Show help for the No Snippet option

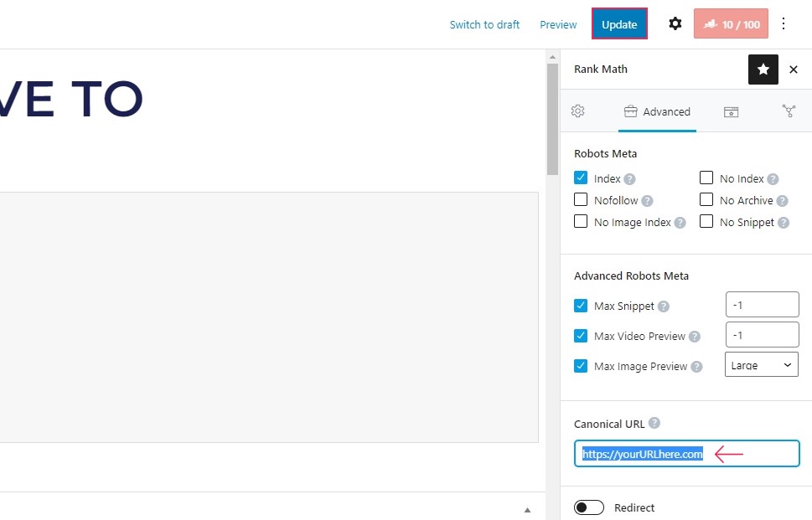tap(783, 223)
